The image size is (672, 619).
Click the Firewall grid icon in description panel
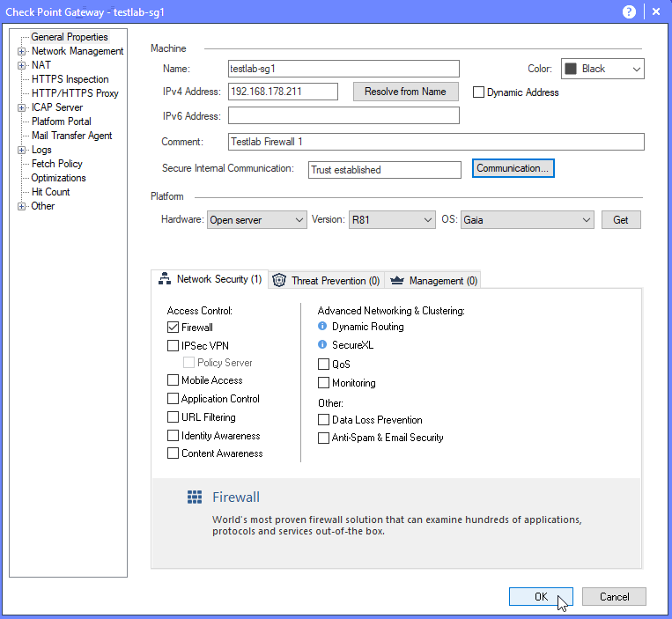pyautogui.click(x=195, y=497)
